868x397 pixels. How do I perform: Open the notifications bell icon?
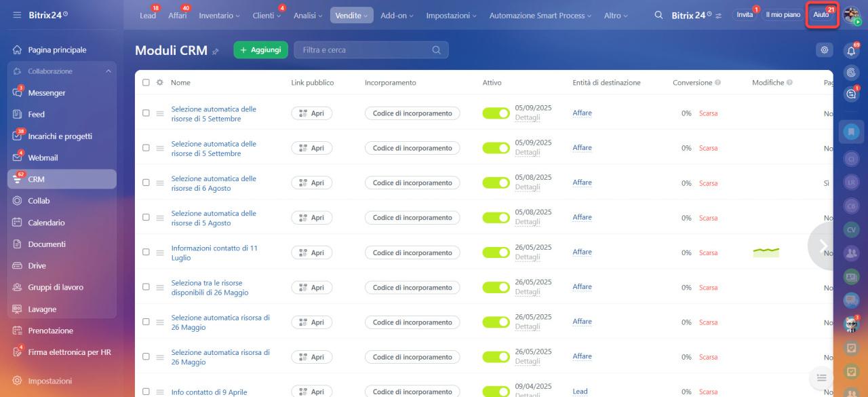[x=851, y=51]
